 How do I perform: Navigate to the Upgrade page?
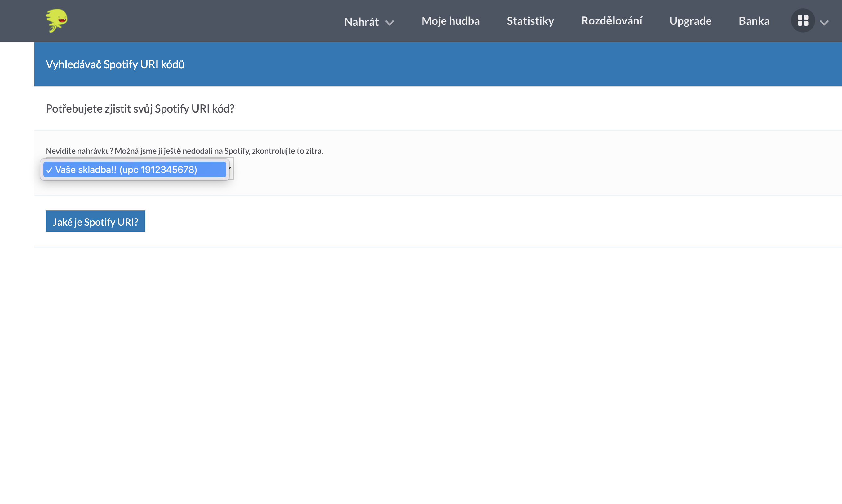pos(690,21)
